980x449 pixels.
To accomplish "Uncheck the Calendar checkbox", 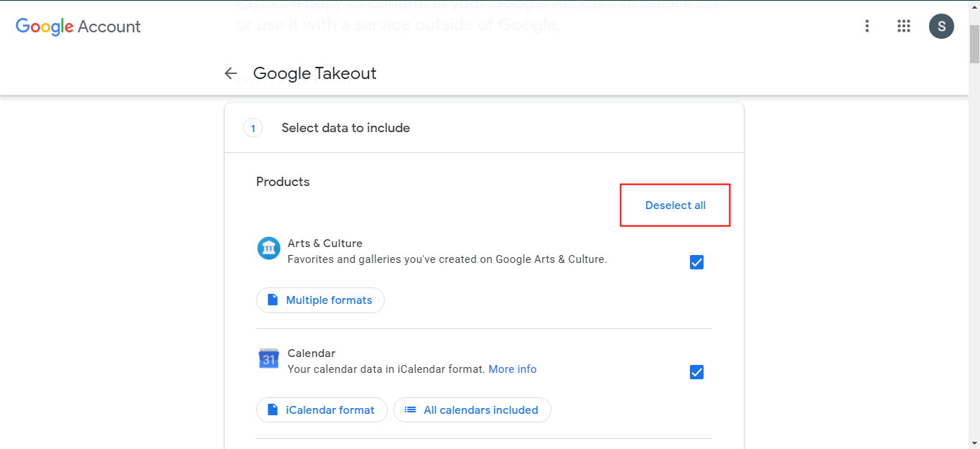I will [696, 372].
